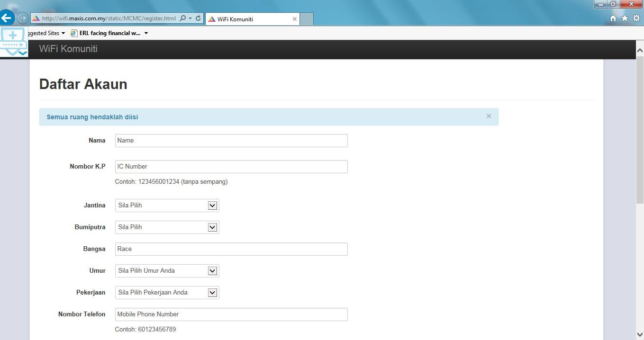Click the Nama input field
Viewport: 644px width, 340px height.
(x=231, y=141)
